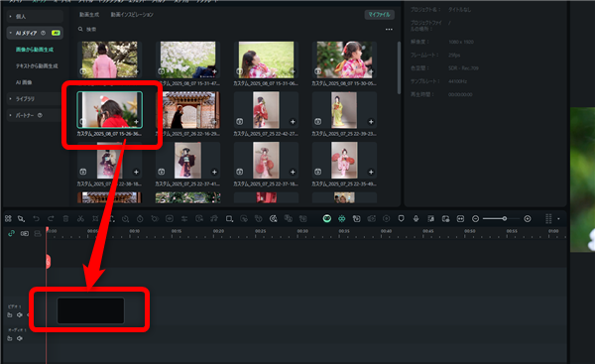
Task: Switch to the 動画インスピレーション tab
Action: click(132, 15)
